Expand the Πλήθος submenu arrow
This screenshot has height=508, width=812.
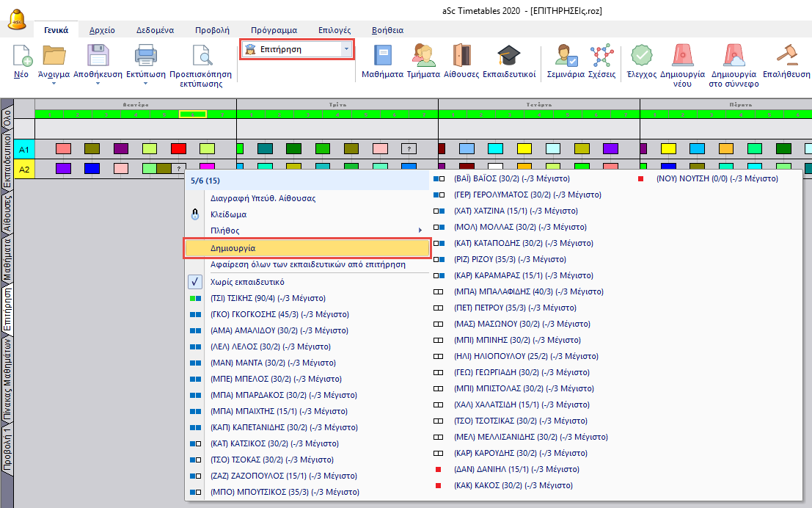tap(420, 231)
